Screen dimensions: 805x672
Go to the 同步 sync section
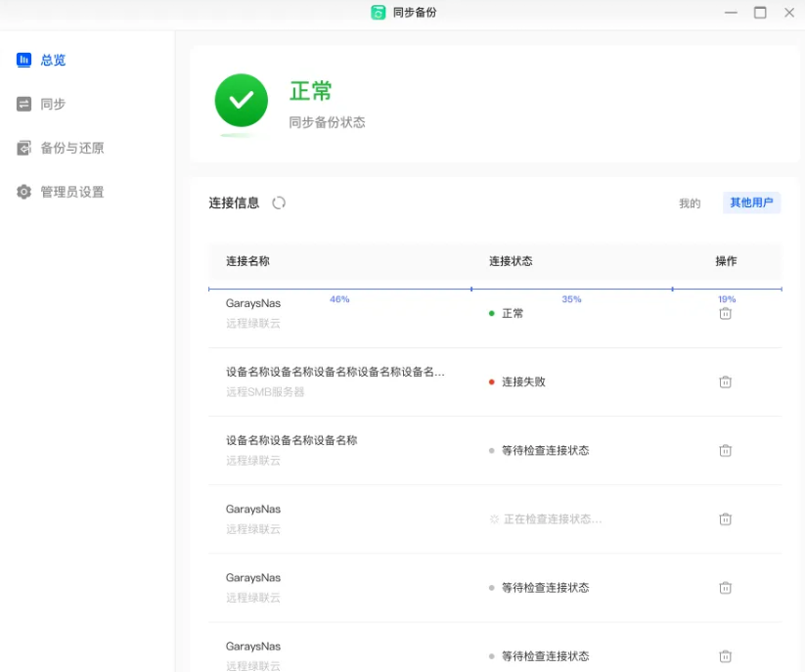click(x=41, y=105)
